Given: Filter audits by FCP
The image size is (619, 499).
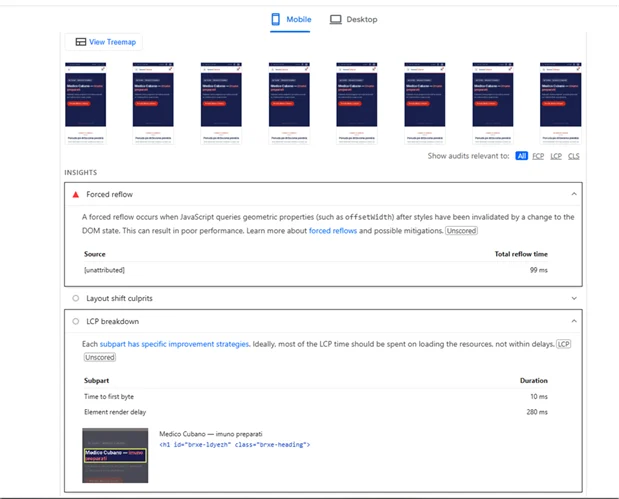Looking at the screenshot, I should click(538, 156).
